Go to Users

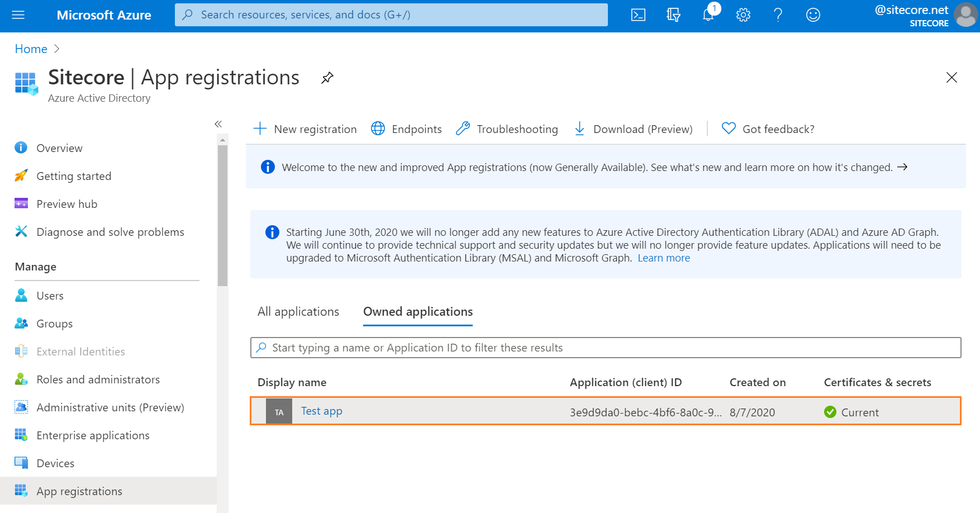[x=50, y=296]
